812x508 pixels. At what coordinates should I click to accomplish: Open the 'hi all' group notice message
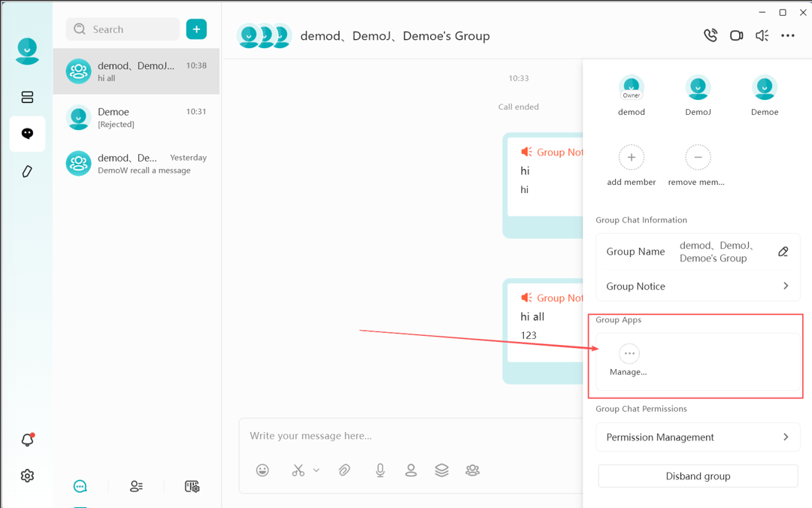544,331
